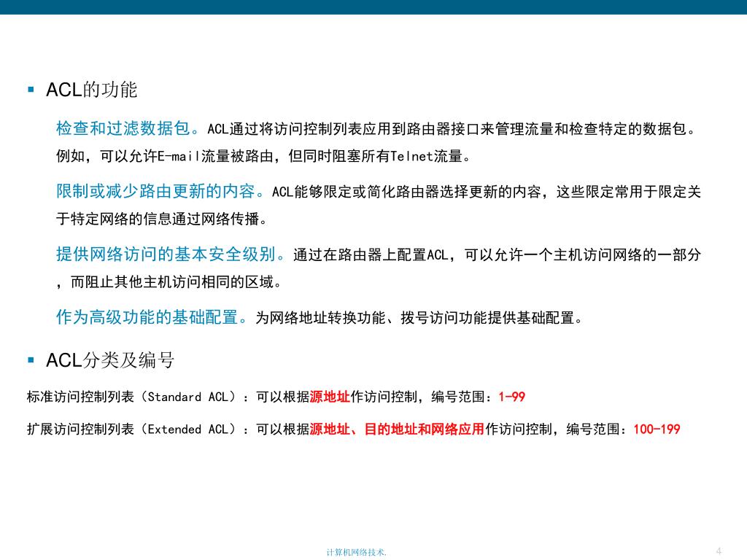Image resolution: width=747 pixels, height=560 pixels.
Task: Click the line starting "例如，可以允许E-mail流量被路由"
Action: (263, 156)
